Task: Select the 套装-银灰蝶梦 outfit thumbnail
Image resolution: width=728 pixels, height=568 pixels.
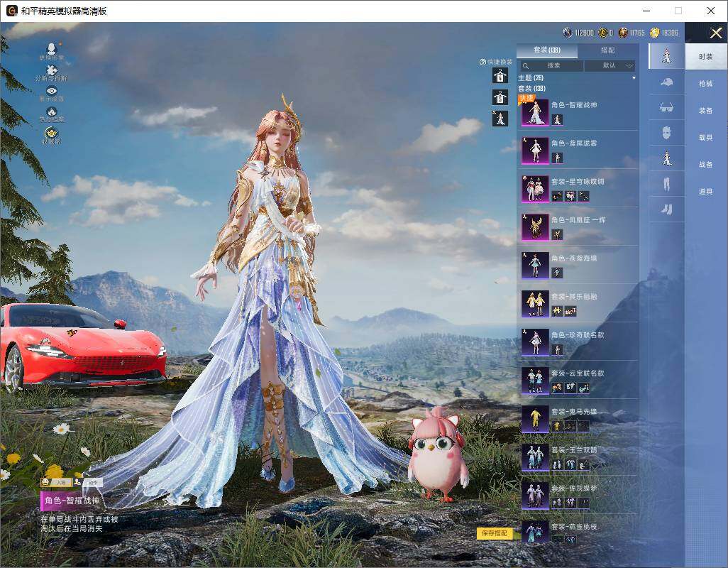Action: point(535,495)
